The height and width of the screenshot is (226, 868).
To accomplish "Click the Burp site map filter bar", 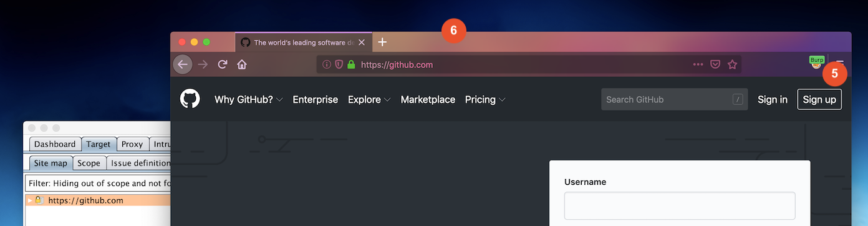I will tap(98, 184).
